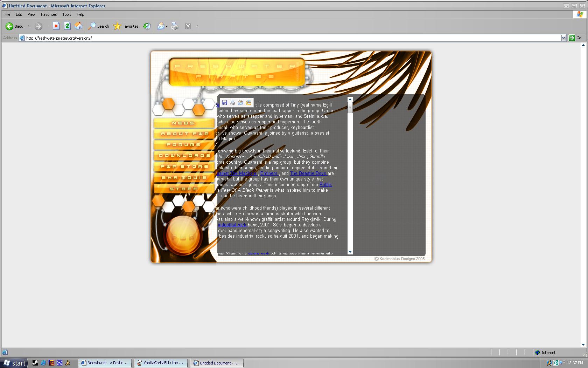Open My Pictures via the folder icon

point(248,102)
